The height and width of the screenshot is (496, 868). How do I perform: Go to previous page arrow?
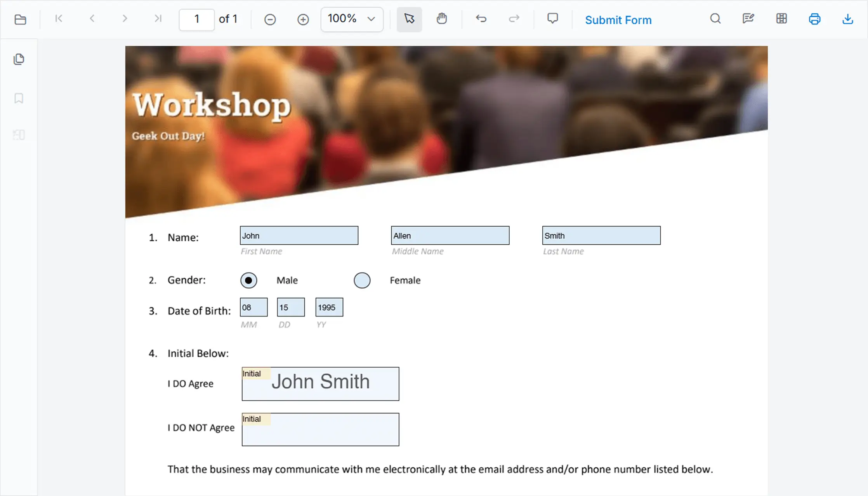92,19
